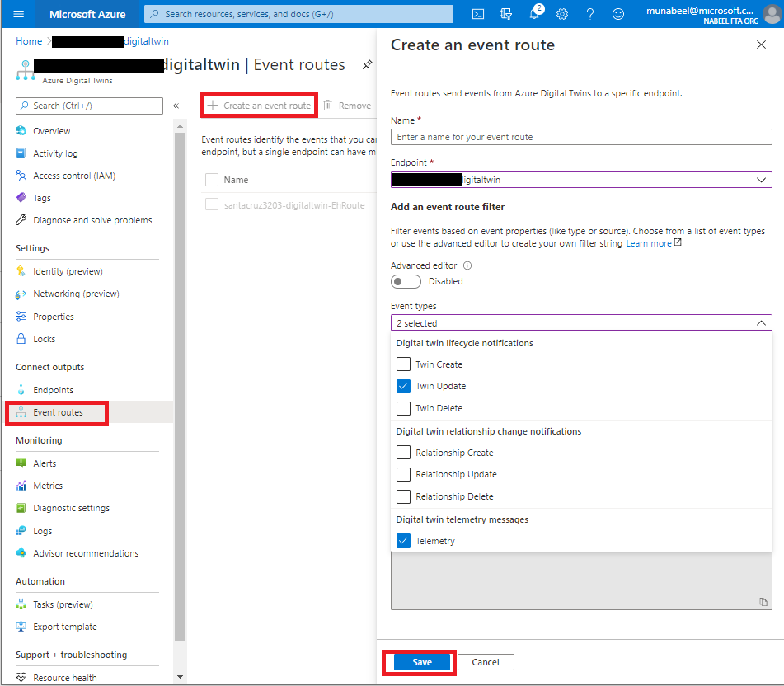Check the Relationship Update checkbox
The width and height of the screenshot is (784, 686).
[403, 474]
